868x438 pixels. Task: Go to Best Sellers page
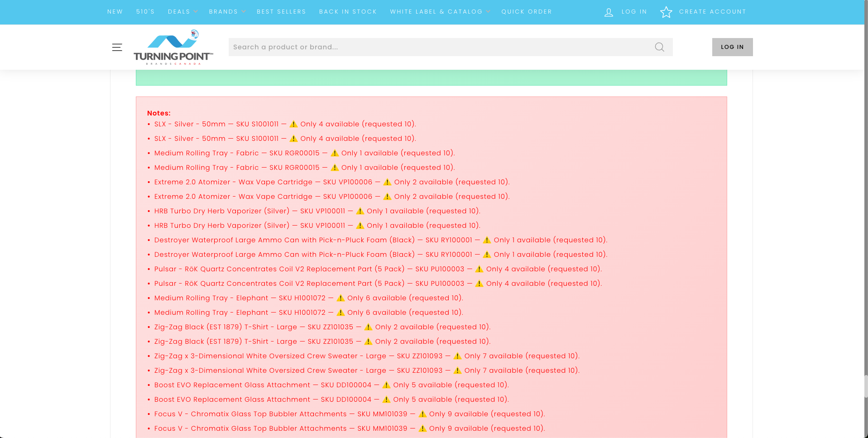[281, 12]
